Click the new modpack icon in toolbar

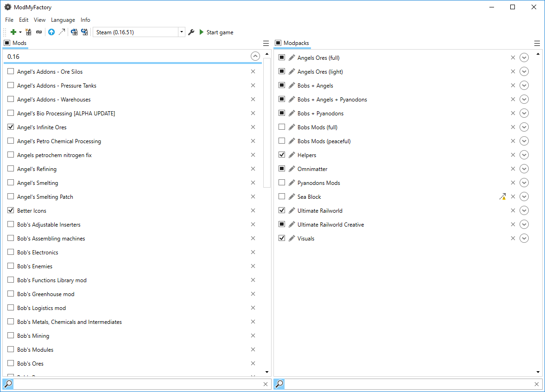click(x=29, y=32)
